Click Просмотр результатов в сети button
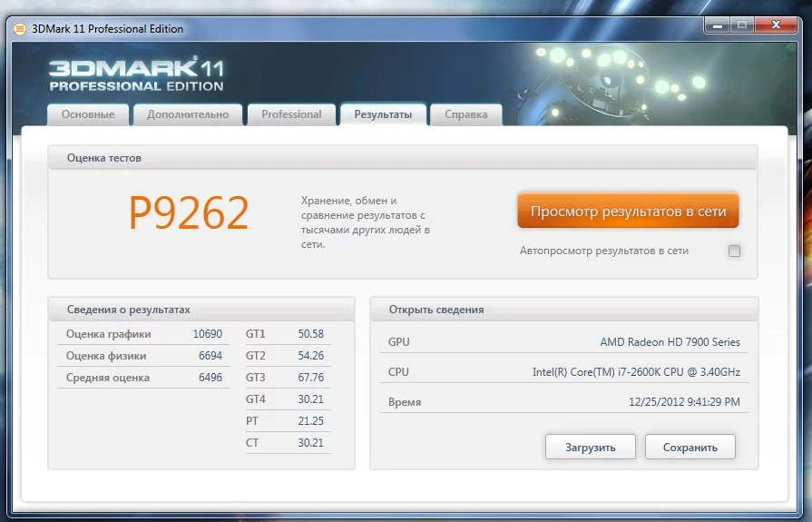 click(x=628, y=211)
